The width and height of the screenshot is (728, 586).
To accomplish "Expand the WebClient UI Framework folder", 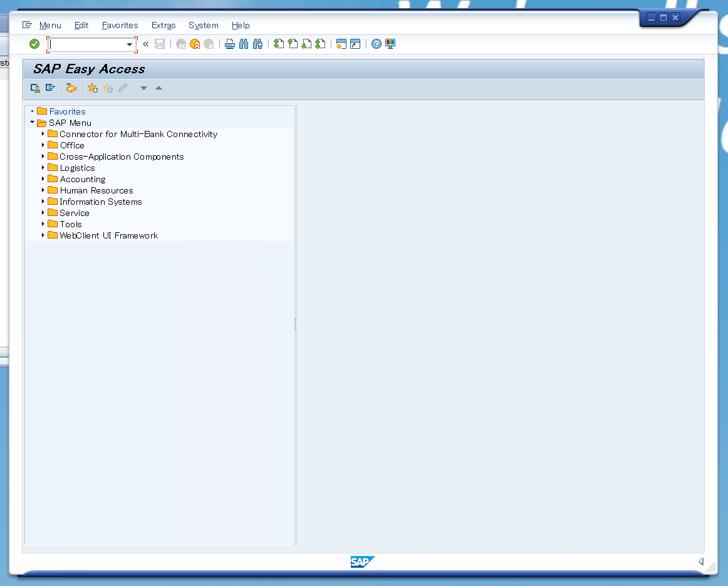I will [43, 235].
